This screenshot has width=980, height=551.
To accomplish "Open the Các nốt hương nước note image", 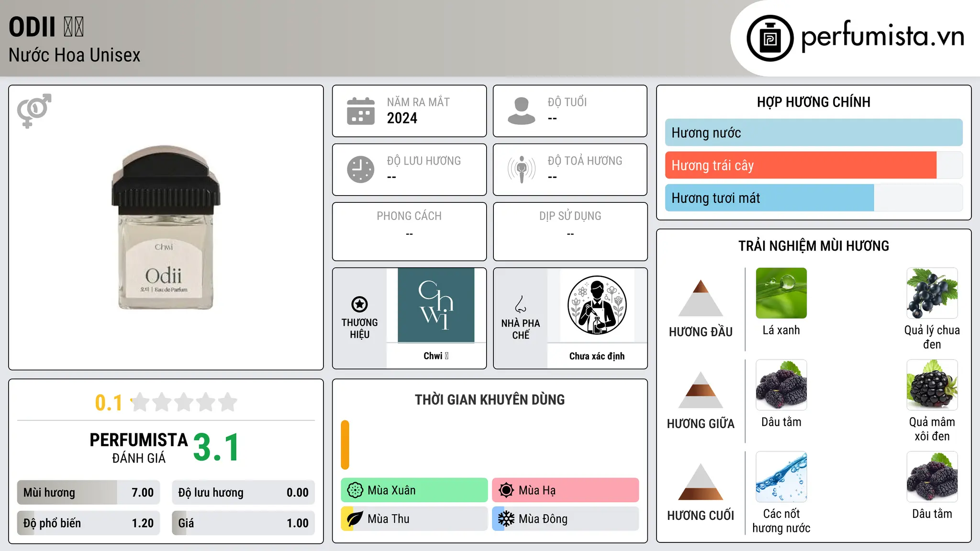I will point(781,477).
